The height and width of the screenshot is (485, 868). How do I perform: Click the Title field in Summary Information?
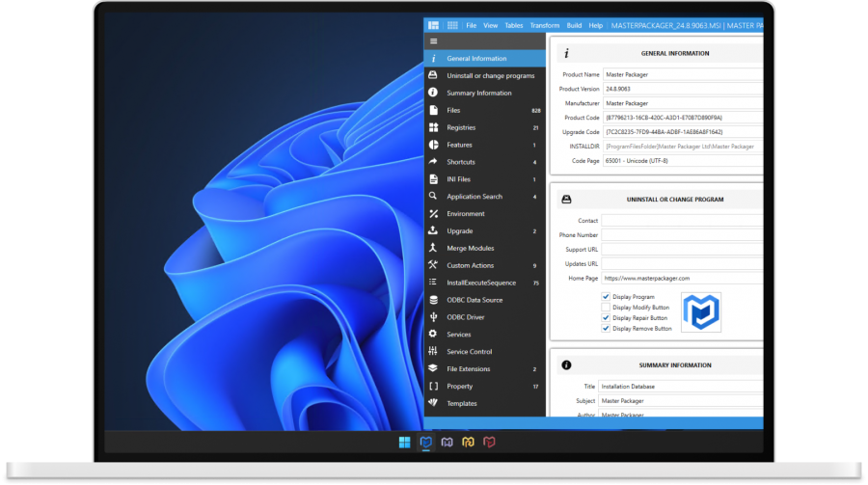tap(680, 387)
